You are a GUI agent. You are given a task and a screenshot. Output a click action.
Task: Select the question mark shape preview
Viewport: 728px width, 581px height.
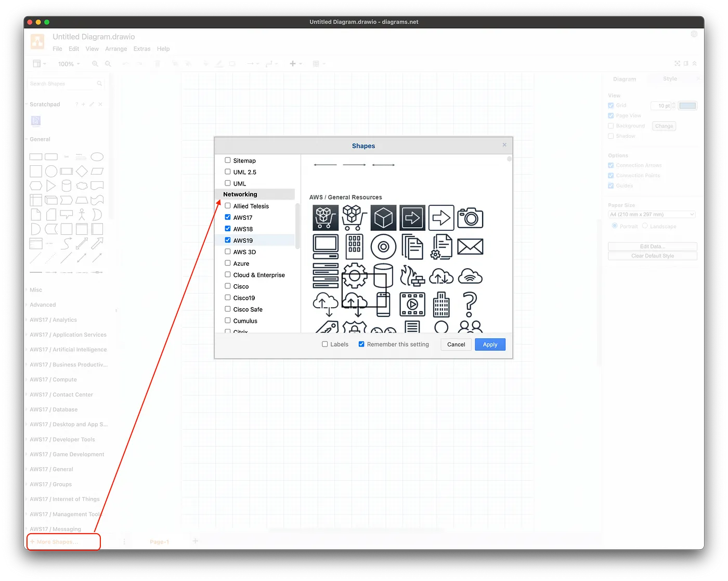[x=471, y=305]
